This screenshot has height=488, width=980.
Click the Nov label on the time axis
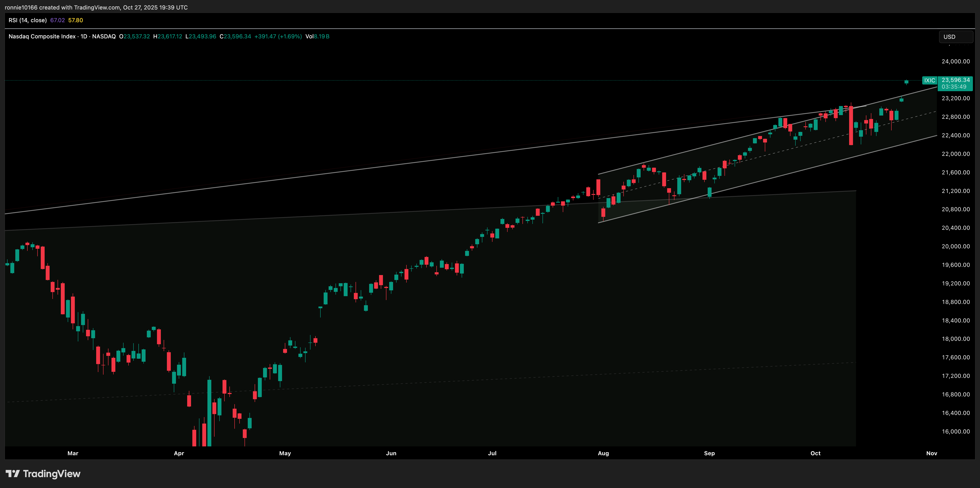(932, 453)
